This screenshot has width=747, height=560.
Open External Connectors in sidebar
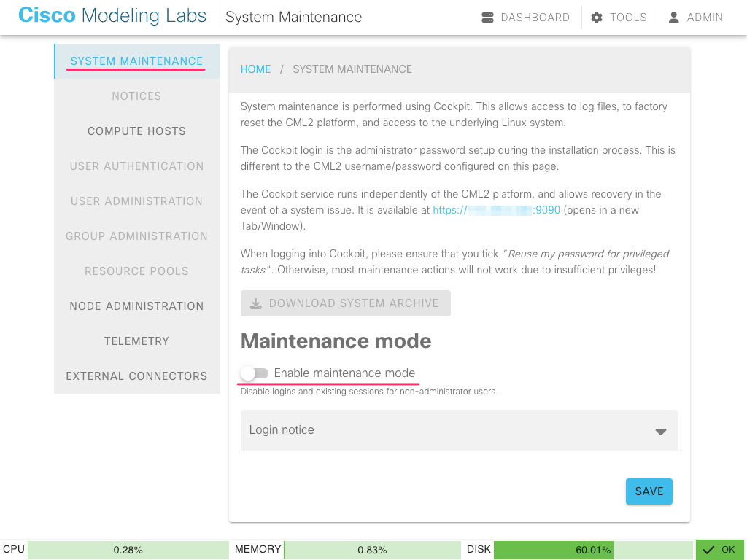(x=136, y=376)
